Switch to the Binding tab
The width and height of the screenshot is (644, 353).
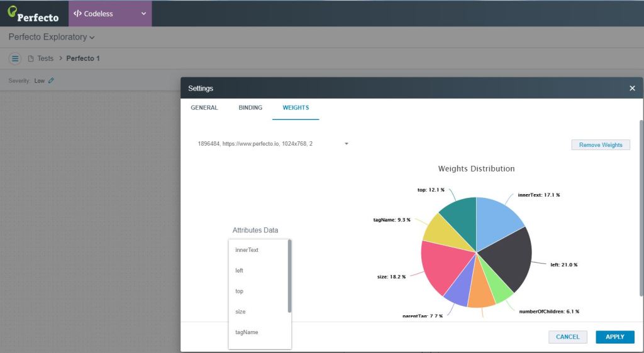pos(250,107)
